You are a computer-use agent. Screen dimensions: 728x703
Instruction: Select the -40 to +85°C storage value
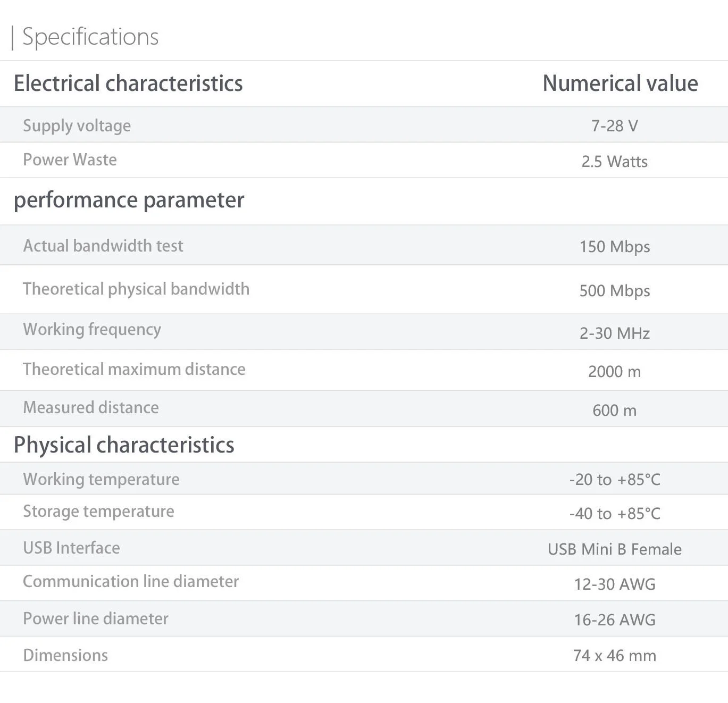coord(615,514)
